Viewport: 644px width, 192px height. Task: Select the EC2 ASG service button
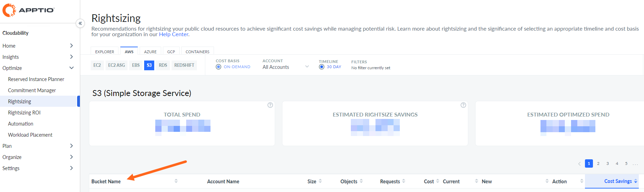tap(116, 65)
